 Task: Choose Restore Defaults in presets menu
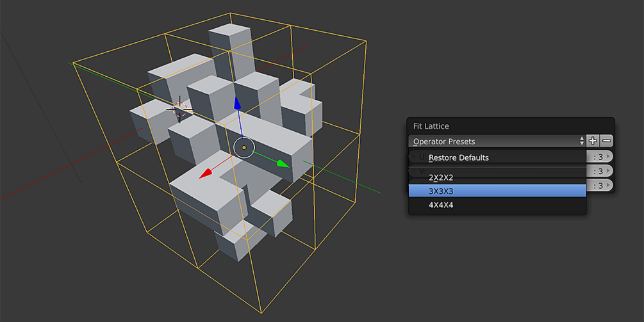(497, 157)
